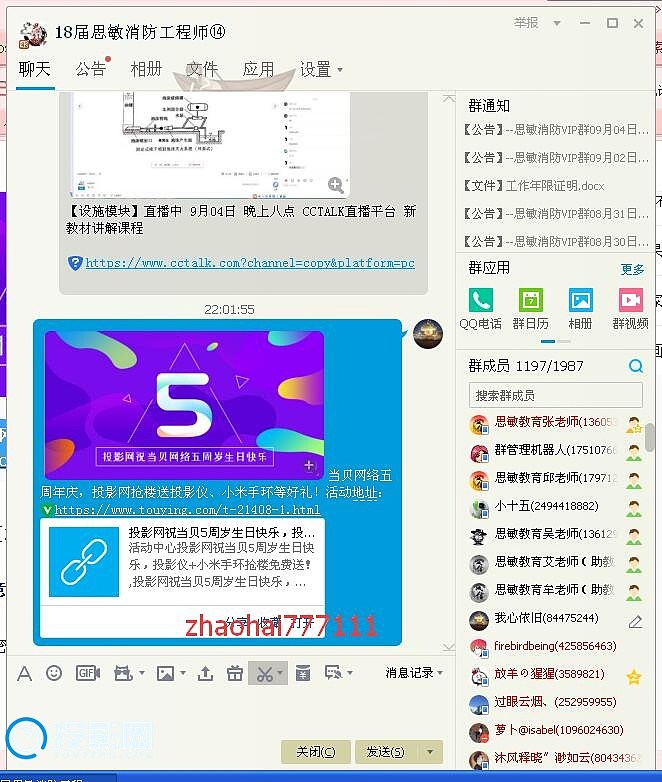Open send options arrow beside 发送(S)
Screen dimensions: 662x782
pos(430,752)
